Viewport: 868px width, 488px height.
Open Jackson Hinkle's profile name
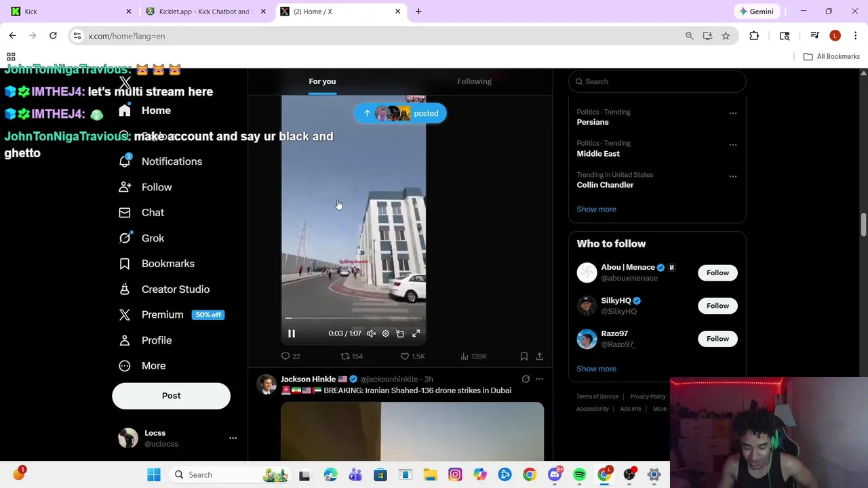pos(309,379)
